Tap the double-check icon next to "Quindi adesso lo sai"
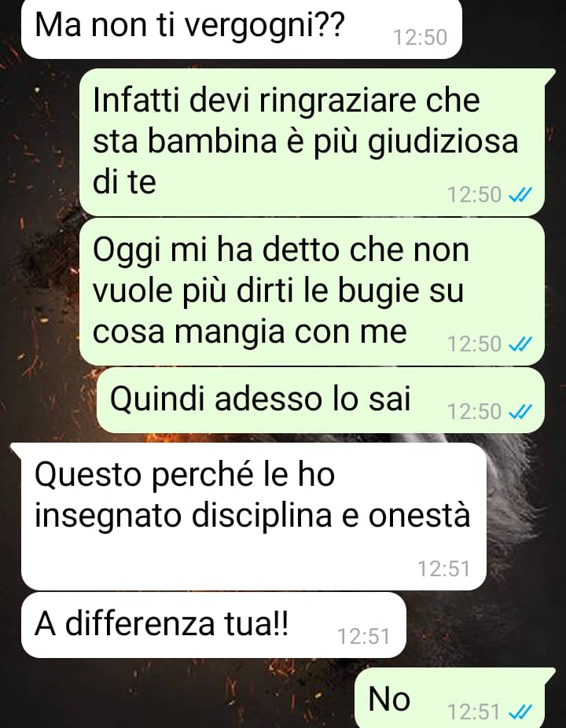Screen dimensions: 566x728 (520, 411)
